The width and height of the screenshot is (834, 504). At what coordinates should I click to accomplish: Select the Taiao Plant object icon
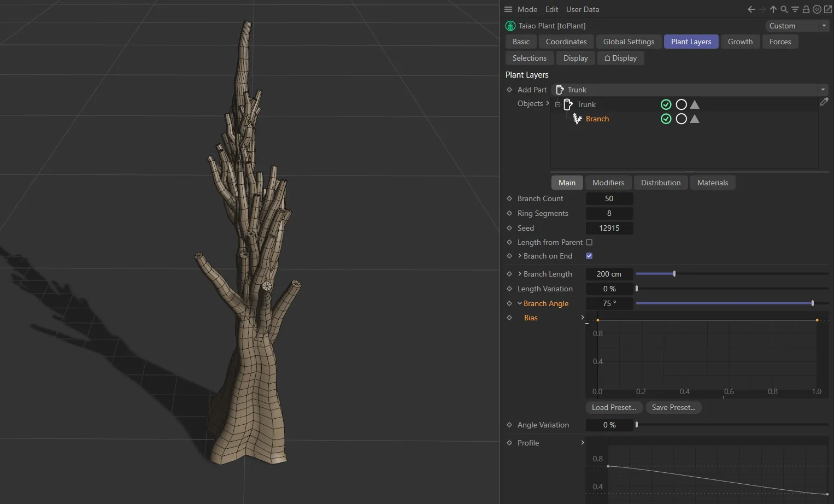pyautogui.click(x=510, y=26)
